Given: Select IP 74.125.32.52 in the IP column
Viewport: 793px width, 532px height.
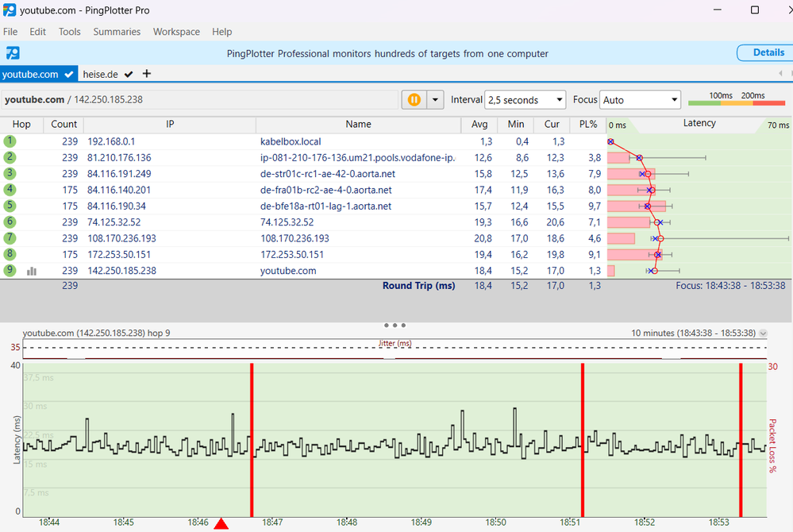Looking at the screenshot, I should click(x=114, y=222).
